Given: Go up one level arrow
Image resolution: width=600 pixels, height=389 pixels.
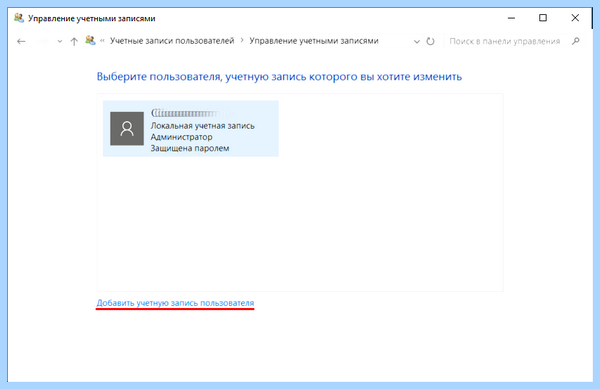Looking at the screenshot, I should tap(74, 41).
